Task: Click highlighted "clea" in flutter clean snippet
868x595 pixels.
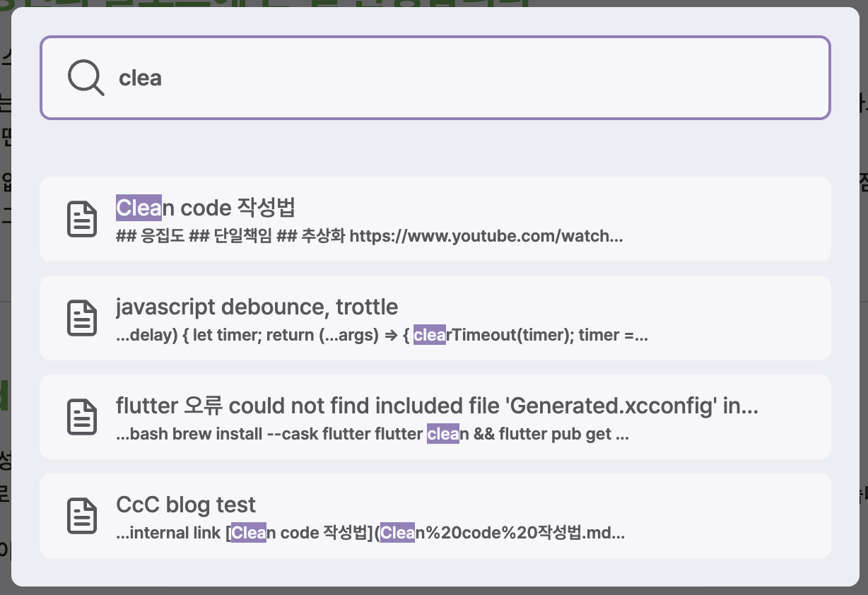Action: pos(442,434)
